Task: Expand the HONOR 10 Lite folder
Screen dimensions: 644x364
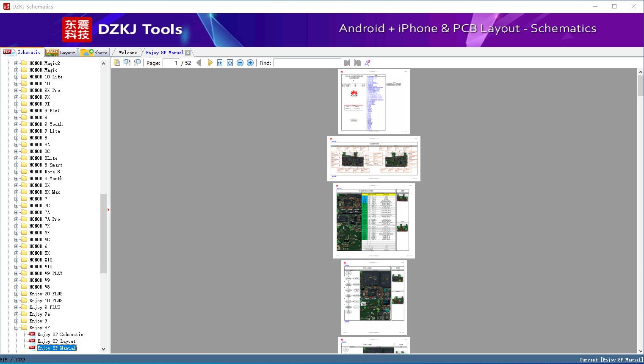Action: point(16,77)
